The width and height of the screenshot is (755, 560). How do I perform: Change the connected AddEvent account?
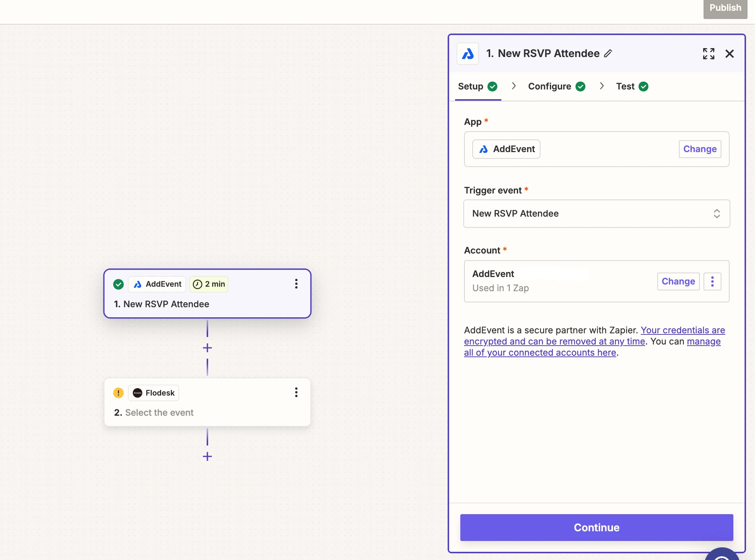[678, 281]
